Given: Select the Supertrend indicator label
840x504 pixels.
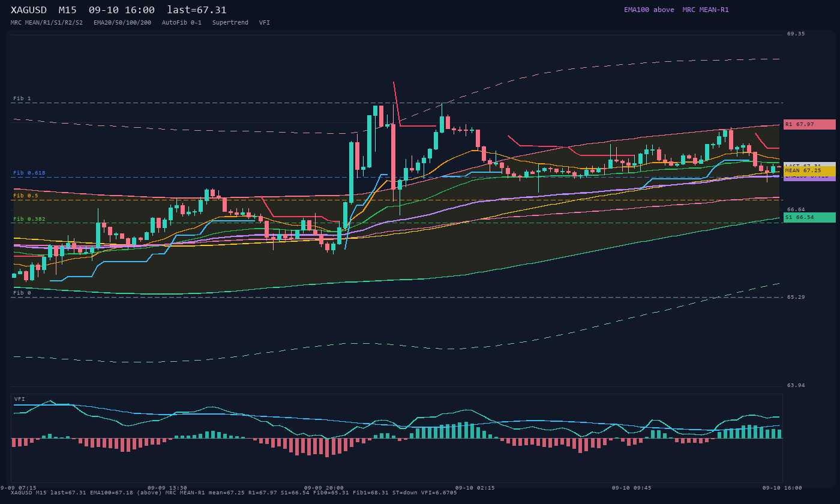Looking at the screenshot, I should tap(230, 23).
